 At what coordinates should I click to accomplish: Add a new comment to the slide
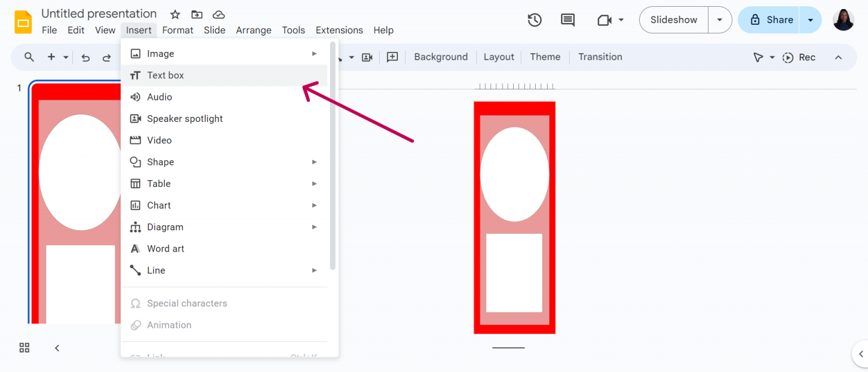[x=392, y=57]
